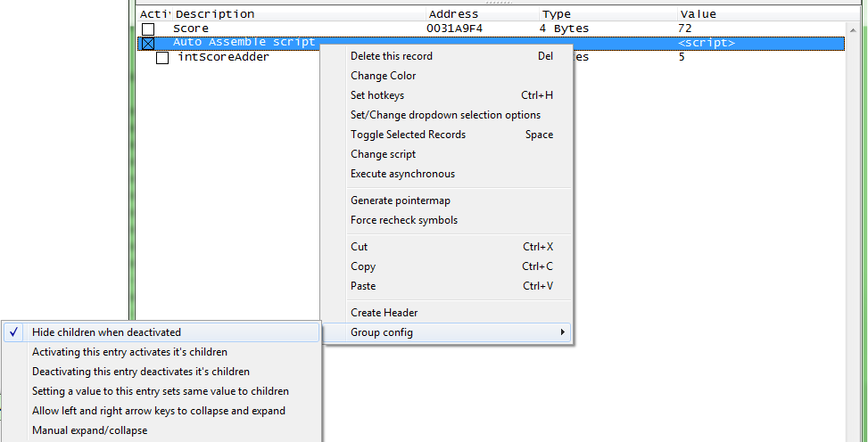
Task: Select Toggle Selected Records
Action: click(x=408, y=135)
